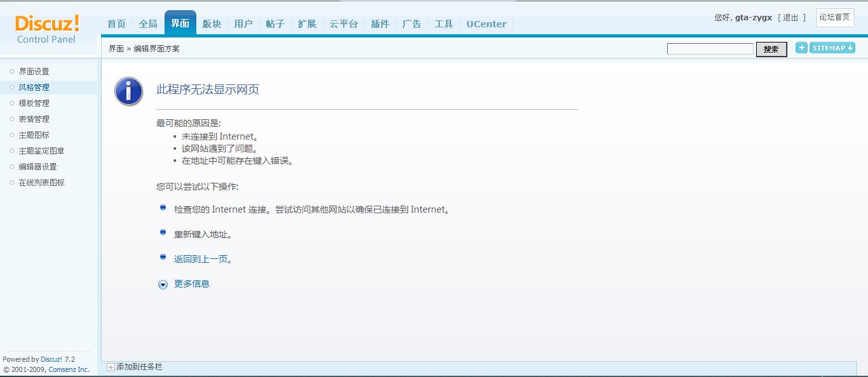Open the 帖子 menu tab
The height and width of the screenshot is (377, 868).
(275, 23)
